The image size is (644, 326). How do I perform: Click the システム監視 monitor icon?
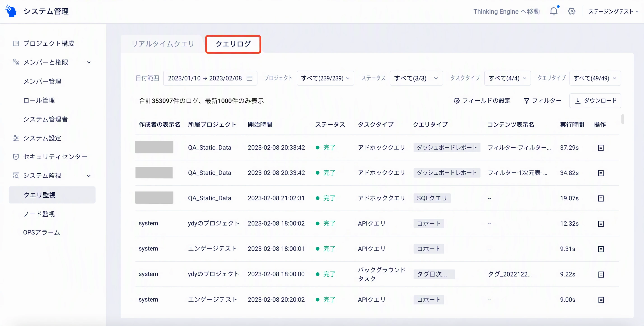click(16, 175)
